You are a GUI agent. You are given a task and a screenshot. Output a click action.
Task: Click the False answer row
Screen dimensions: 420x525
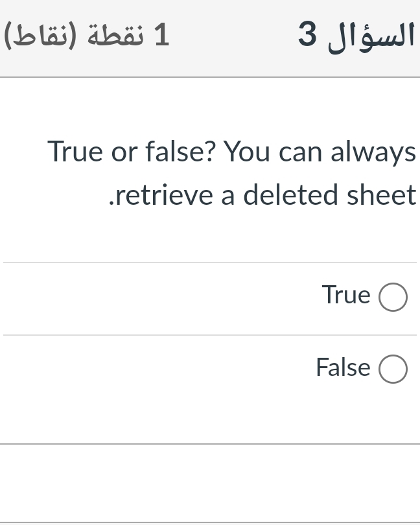pos(259,369)
